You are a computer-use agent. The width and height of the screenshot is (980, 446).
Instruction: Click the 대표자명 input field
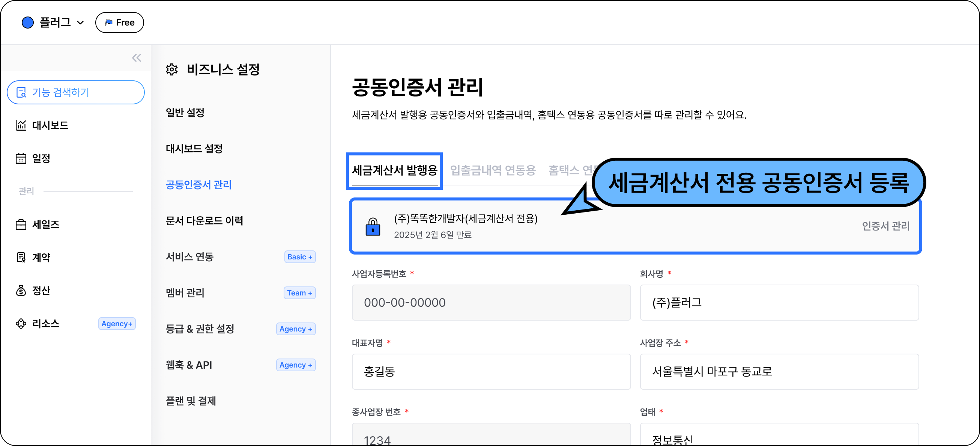click(491, 371)
